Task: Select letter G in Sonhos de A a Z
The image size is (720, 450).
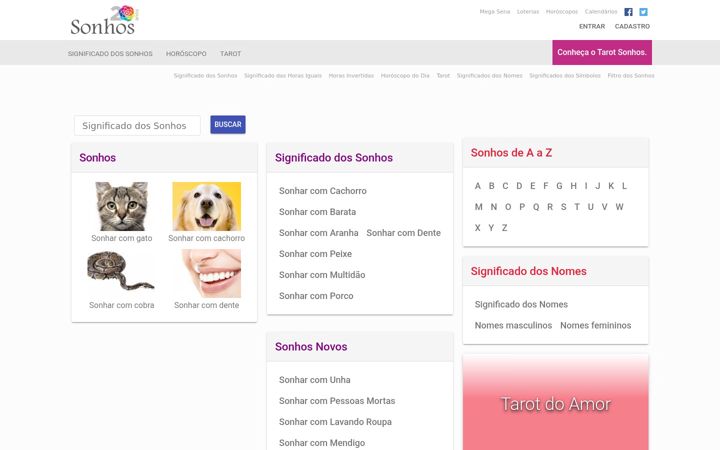Action: coord(559,186)
